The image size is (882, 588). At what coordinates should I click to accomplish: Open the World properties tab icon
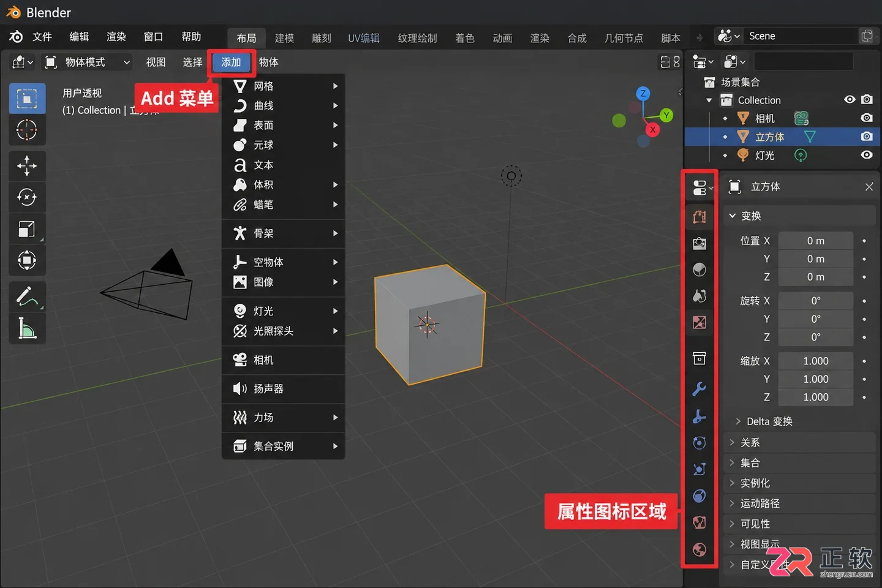click(699, 322)
